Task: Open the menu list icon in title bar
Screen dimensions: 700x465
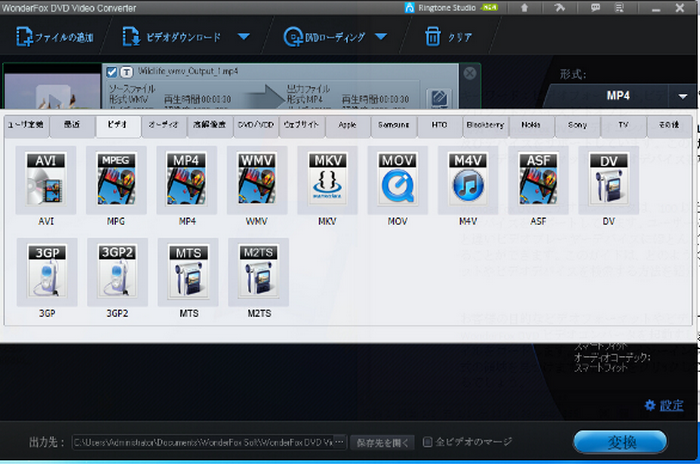Action: coord(620,8)
